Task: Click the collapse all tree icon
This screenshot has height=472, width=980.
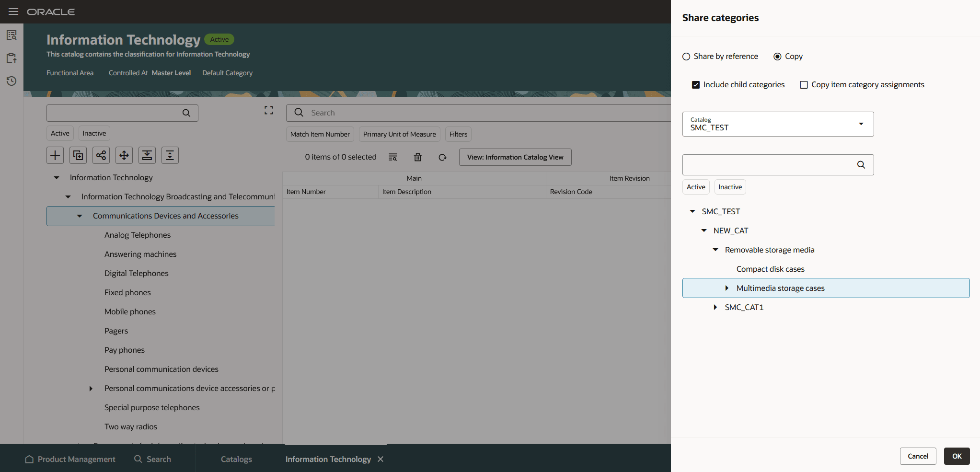Action: click(147, 155)
